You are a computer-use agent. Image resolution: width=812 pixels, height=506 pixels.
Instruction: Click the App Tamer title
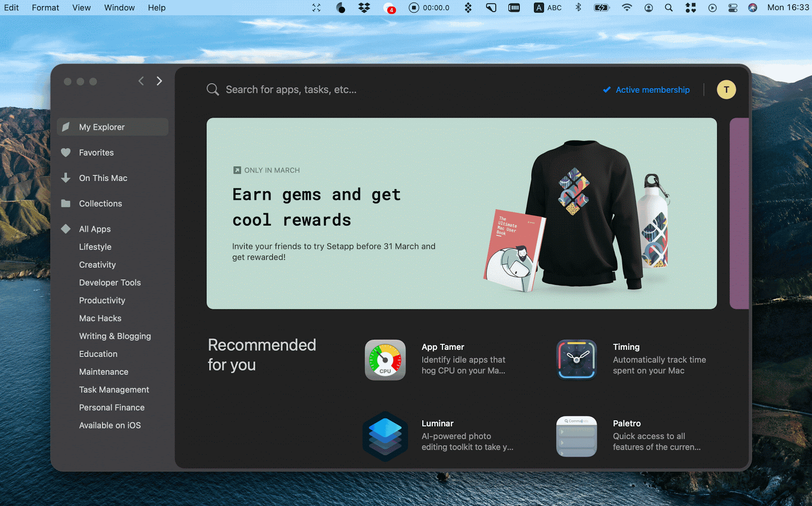click(x=443, y=347)
